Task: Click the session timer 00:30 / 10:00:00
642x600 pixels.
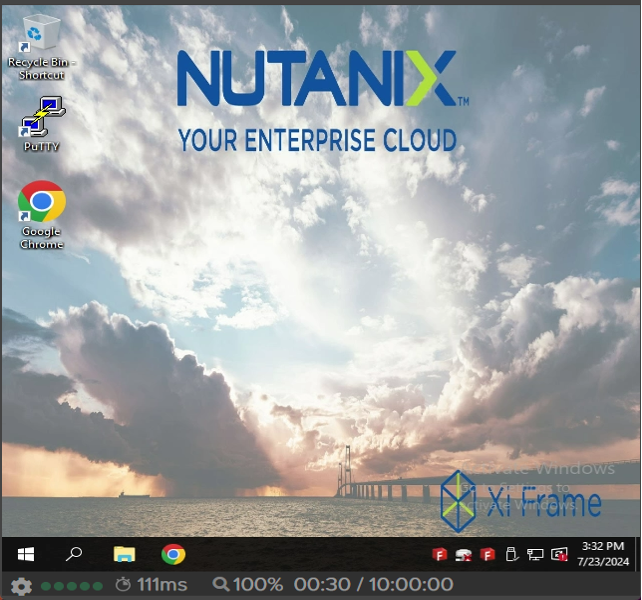Action: [x=373, y=584]
